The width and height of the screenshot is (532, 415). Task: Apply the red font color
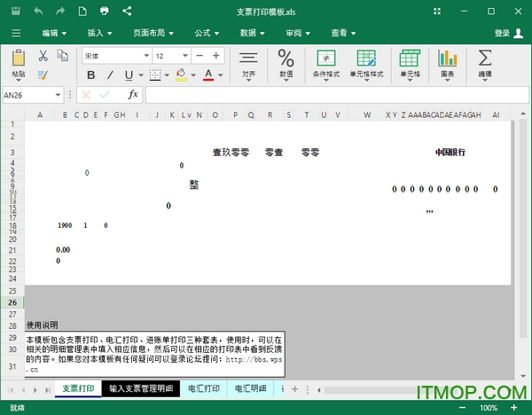pos(208,75)
